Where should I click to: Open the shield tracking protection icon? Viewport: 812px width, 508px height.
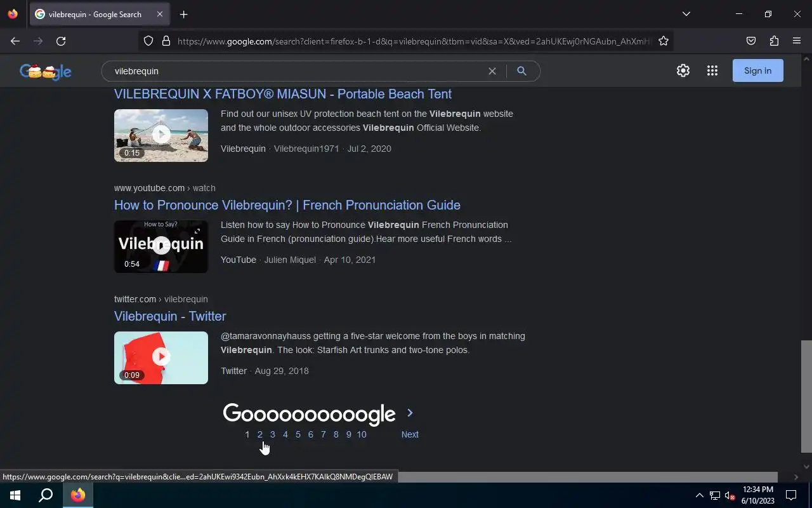pyautogui.click(x=148, y=41)
